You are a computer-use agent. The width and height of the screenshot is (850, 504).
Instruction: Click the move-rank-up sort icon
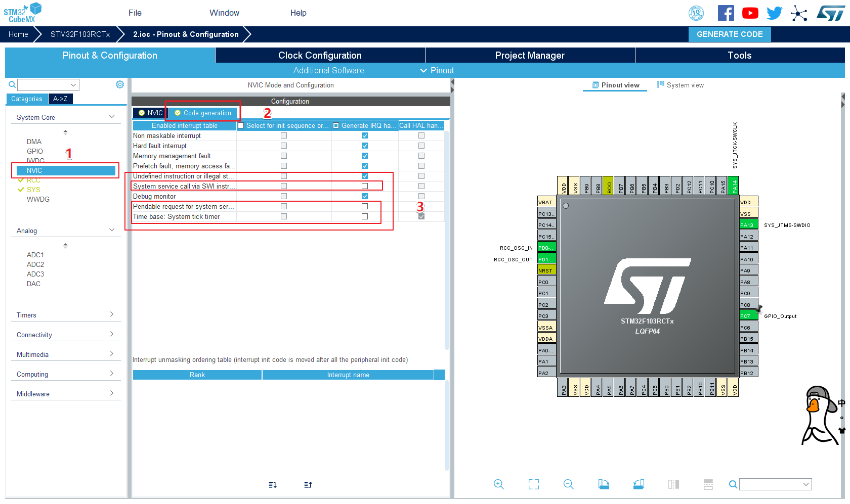coord(308,485)
